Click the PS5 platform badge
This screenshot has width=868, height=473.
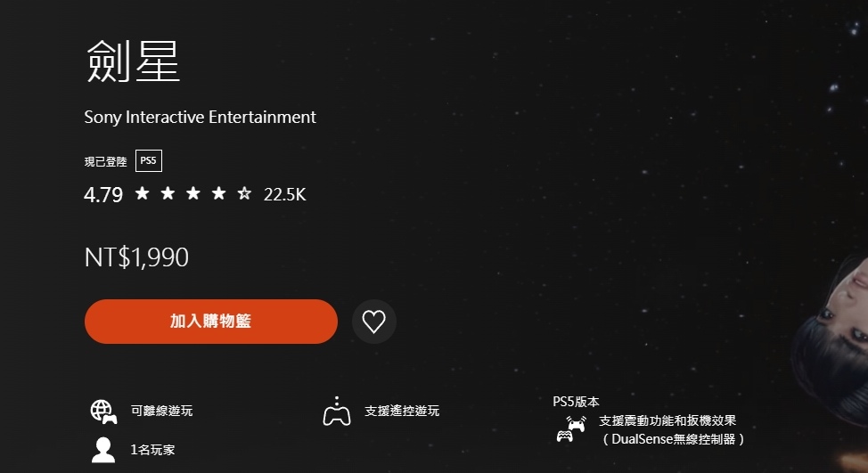(x=148, y=161)
